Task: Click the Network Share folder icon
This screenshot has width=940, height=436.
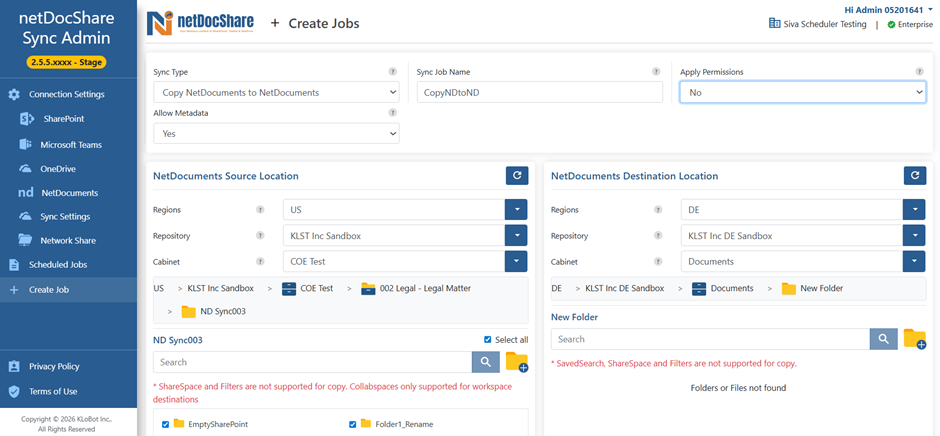Action: tap(25, 240)
